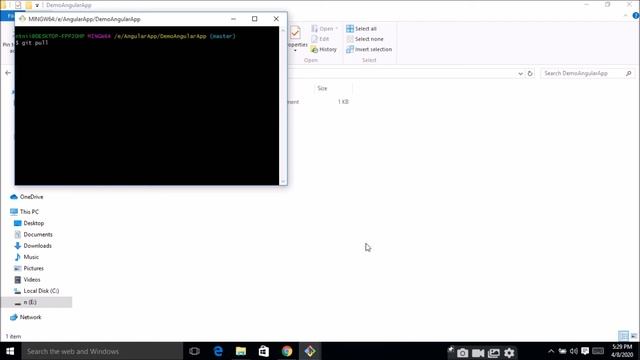Open Music in the navigation pane
This screenshot has height=360, width=640.
(x=26, y=257)
